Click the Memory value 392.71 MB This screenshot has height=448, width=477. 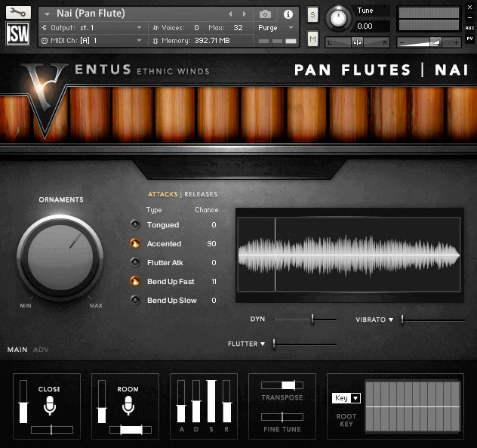[x=212, y=41]
